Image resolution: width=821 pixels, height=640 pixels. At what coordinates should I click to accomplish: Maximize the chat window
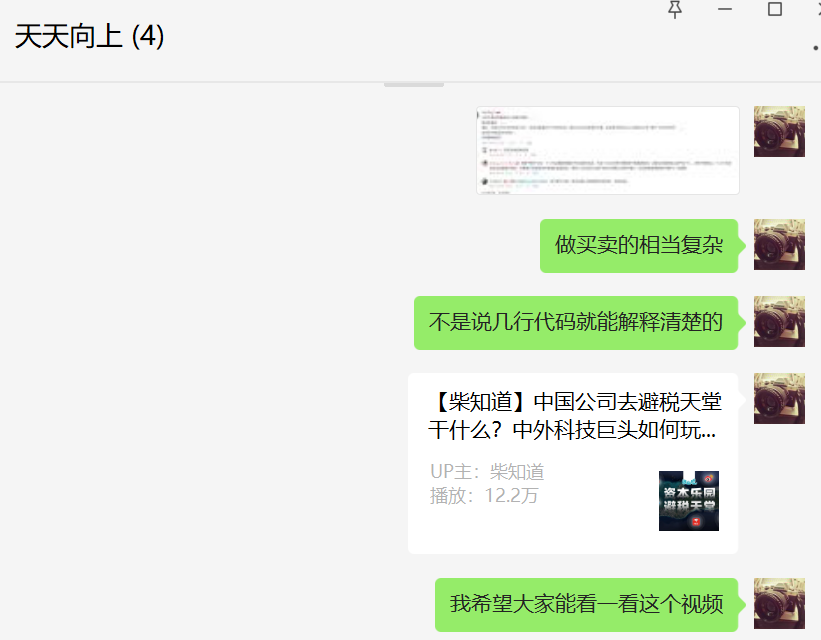coord(774,9)
